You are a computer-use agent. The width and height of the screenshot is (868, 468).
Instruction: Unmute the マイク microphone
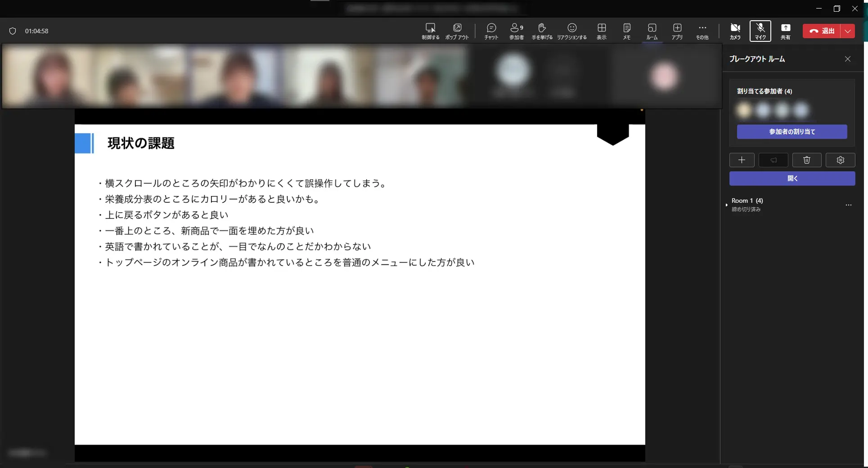pos(760,31)
